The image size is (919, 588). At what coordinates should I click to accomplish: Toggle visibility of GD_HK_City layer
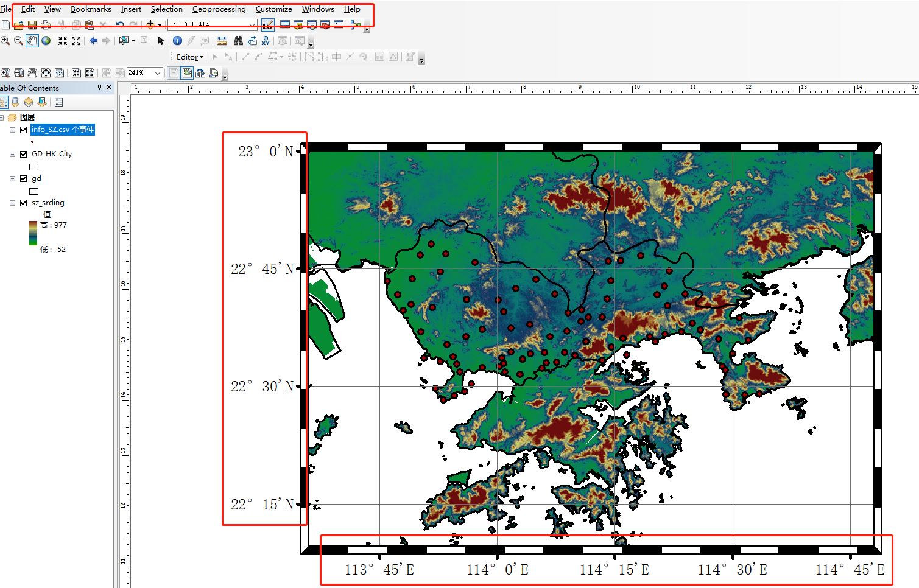pos(23,154)
